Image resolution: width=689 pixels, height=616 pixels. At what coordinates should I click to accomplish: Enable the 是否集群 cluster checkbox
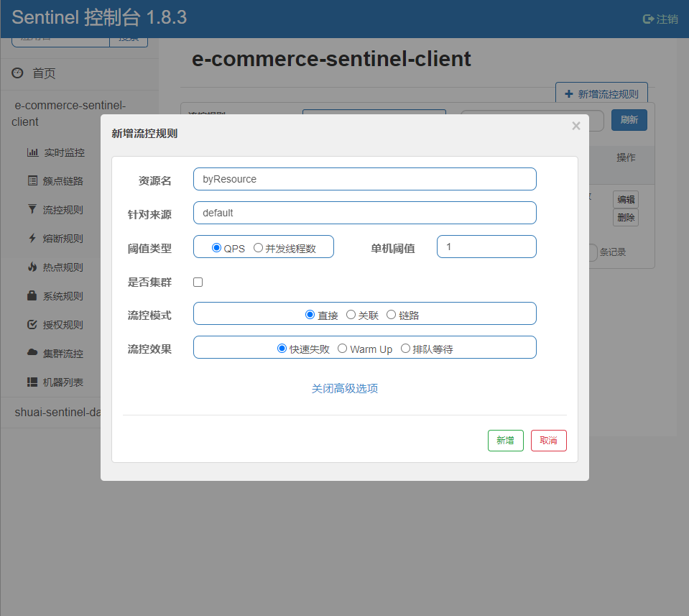pos(198,282)
